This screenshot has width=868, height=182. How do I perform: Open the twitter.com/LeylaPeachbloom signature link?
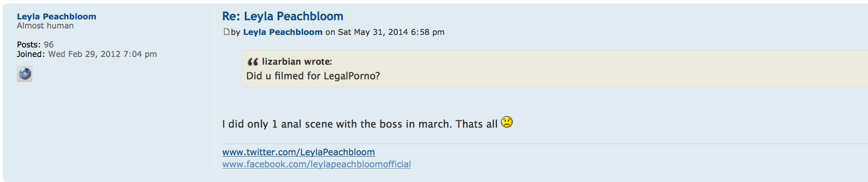[298, 152]
